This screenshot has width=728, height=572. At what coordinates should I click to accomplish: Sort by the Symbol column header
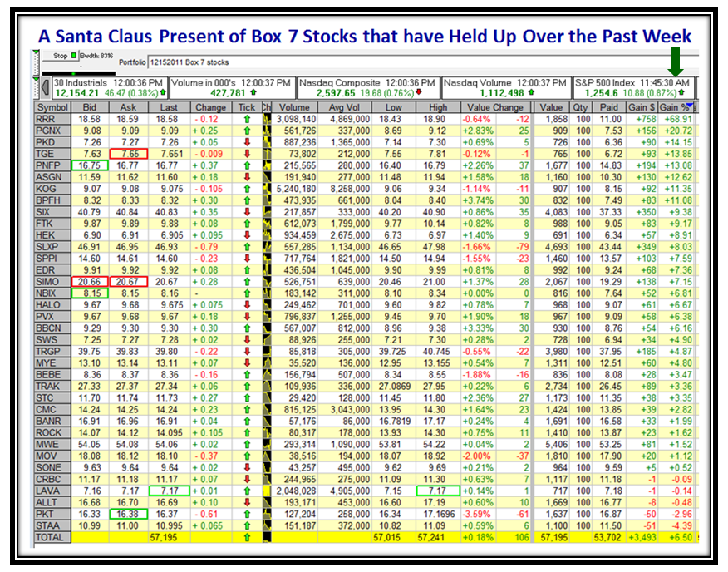tap(52, 107)
